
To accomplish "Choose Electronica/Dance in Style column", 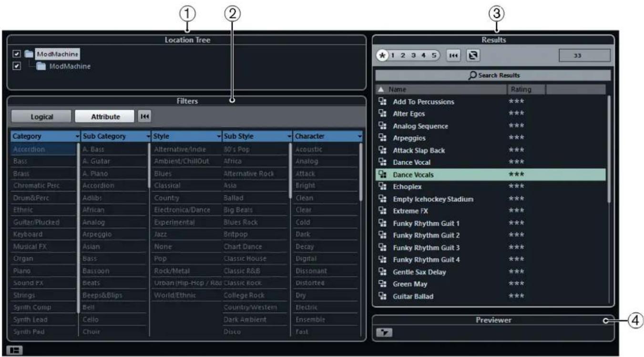I will pos(184,210).
